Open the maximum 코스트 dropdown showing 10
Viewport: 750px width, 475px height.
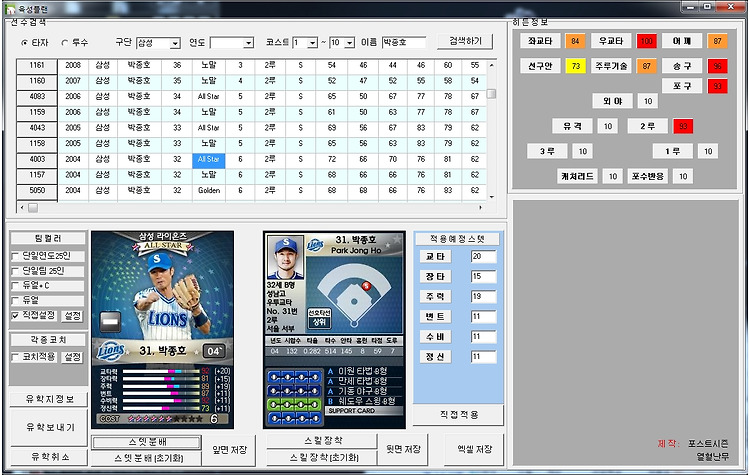(x=350, y=43)
